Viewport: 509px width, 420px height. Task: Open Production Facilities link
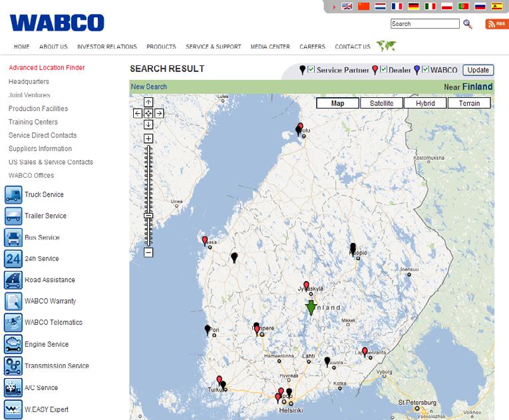click(x=39, y=108)
